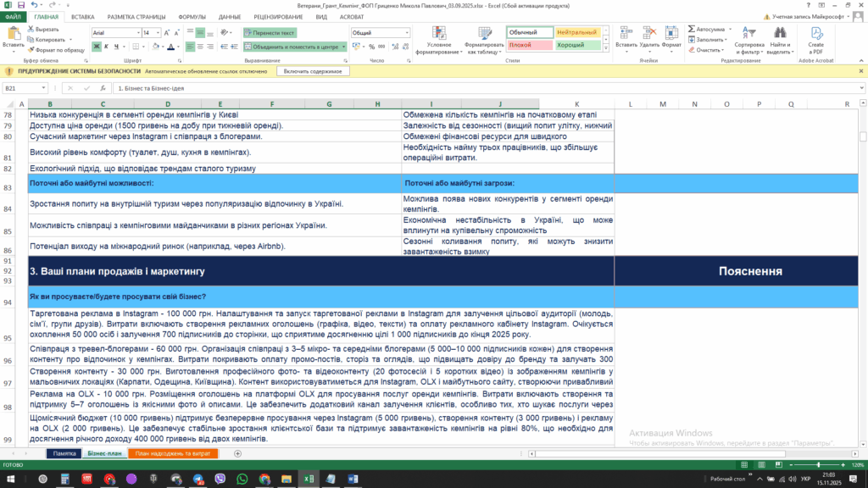
Task: Click the Format Painter brush icon
Action: coord(31,50)
